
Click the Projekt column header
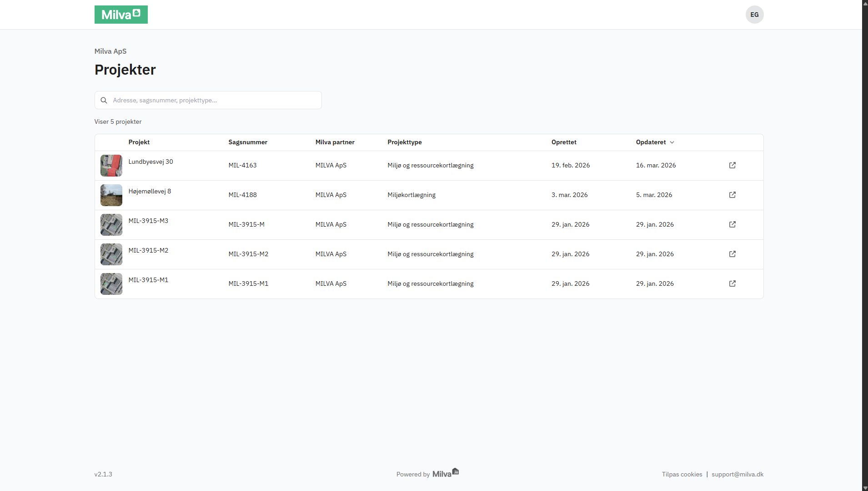pos(139,142)
